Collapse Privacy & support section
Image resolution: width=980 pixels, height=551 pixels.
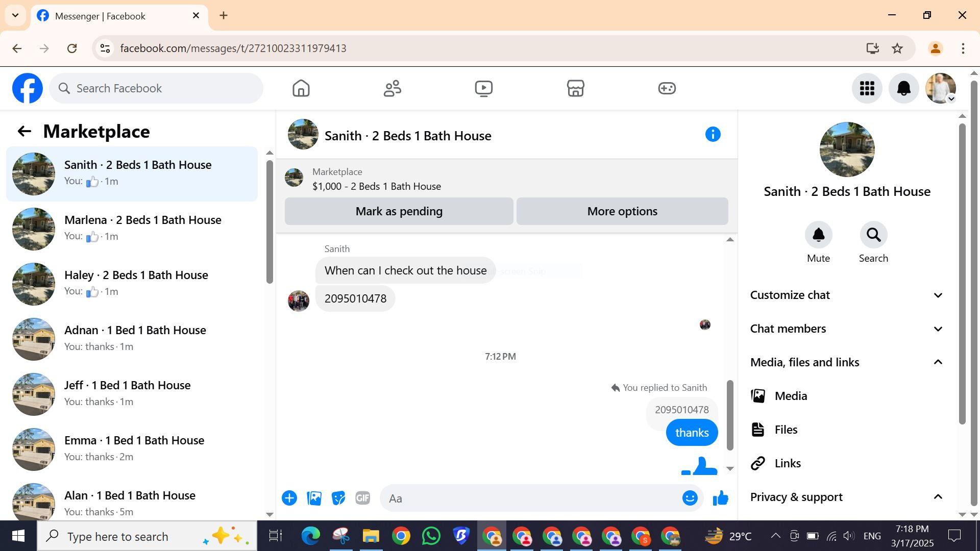pos(847,497)
